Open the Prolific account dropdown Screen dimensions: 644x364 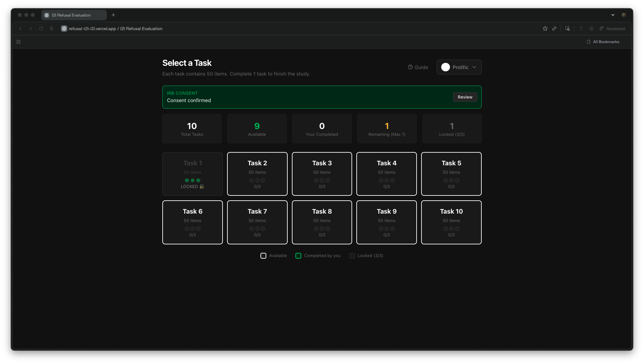pyautogui.click(x=459, y=67)
